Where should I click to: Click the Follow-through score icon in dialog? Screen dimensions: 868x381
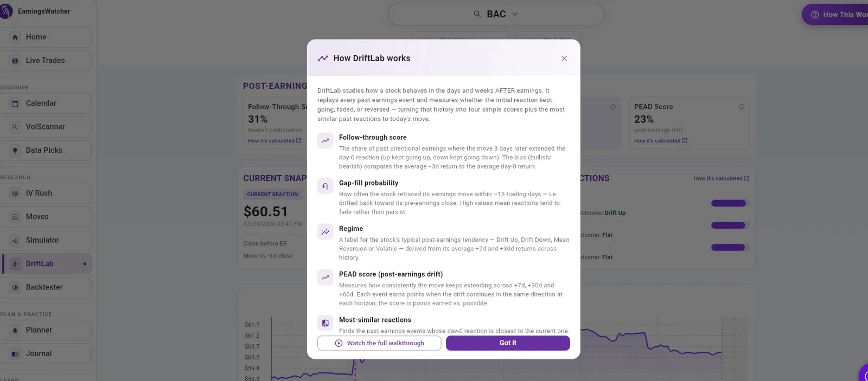tap(325, 140)
